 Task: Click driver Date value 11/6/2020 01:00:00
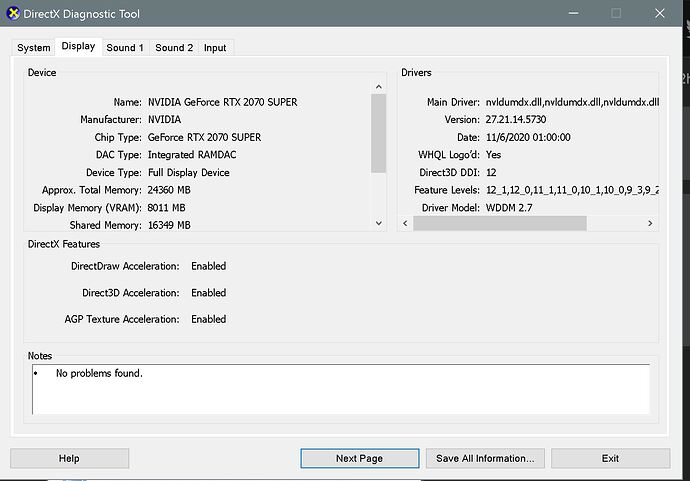point(528,137)
